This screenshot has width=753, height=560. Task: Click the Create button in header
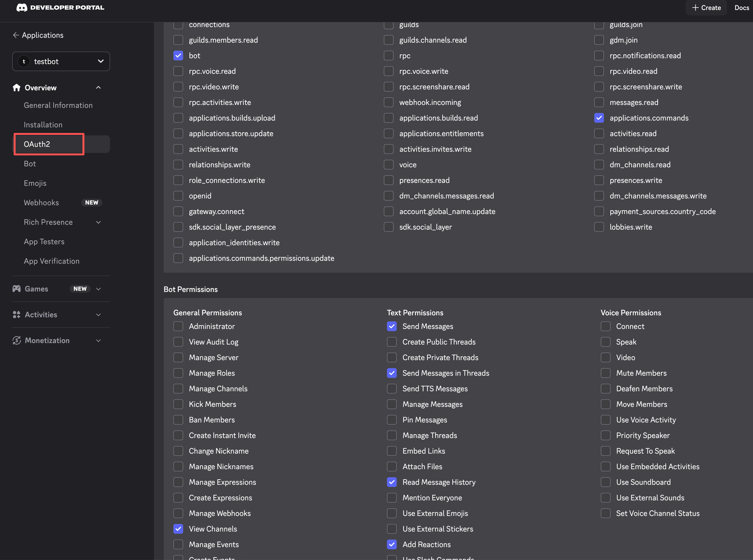[x=706, y=8]
